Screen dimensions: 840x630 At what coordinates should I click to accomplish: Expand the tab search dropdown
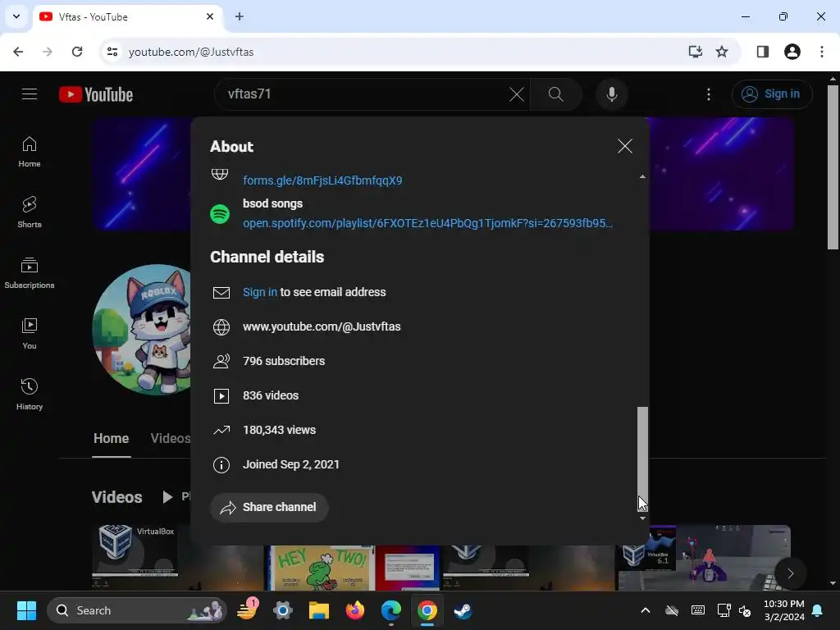coord(16,16)
